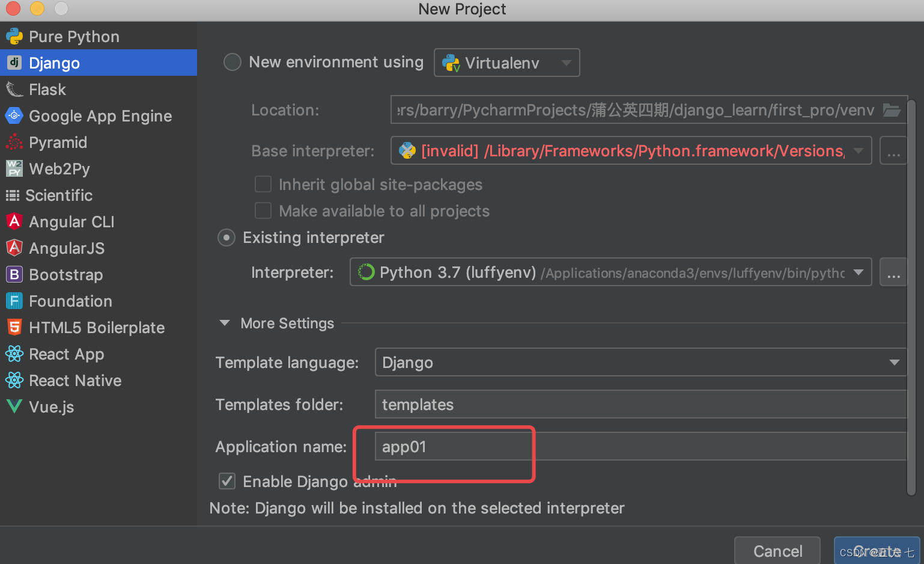Screen dimensions: 924x564
Task: Click the Flask horn icon
Action: point(14,90)
